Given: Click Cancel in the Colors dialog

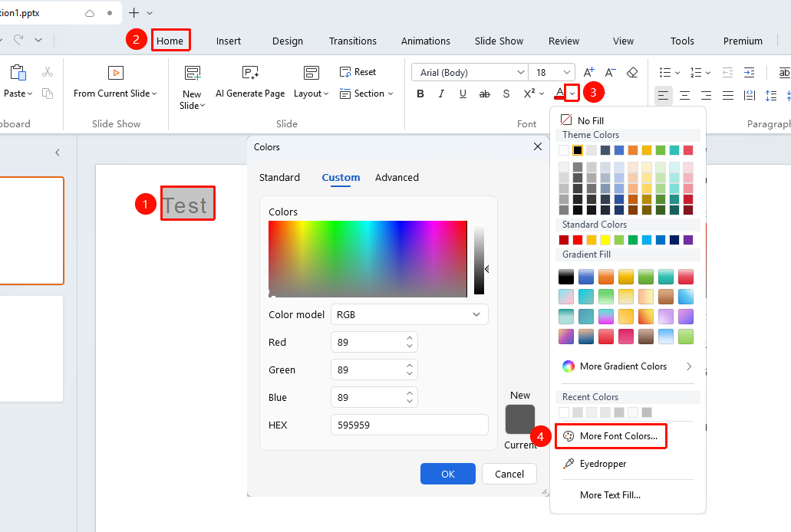Looking at the screenshot, I should (x=509, y=474).
